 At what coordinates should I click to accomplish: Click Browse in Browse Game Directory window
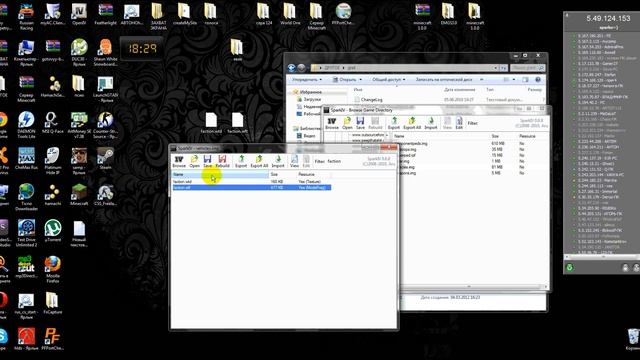332,123
